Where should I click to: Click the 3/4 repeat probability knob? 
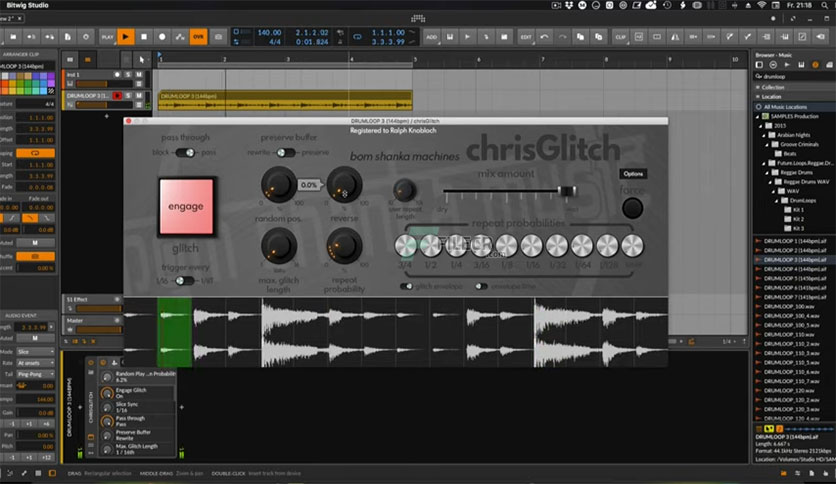405,246
